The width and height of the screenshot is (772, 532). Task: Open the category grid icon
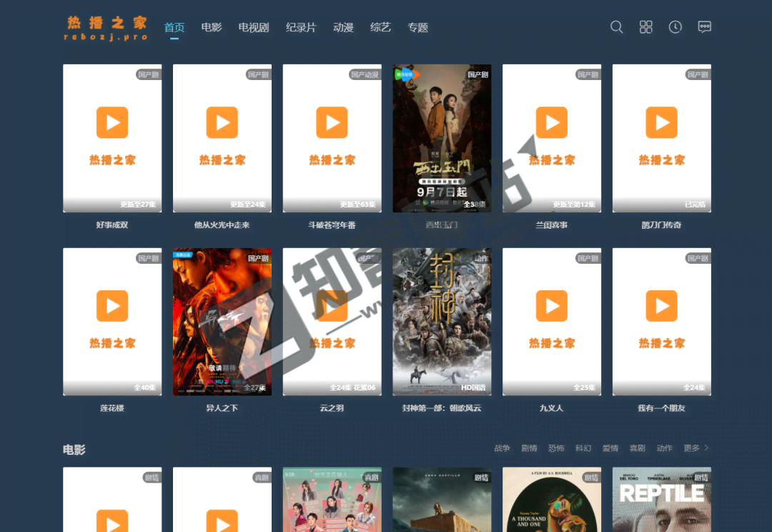click(645, 27)
